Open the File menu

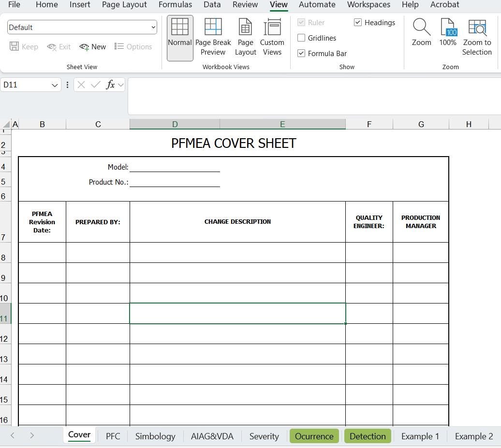click(x=14, y=5)
